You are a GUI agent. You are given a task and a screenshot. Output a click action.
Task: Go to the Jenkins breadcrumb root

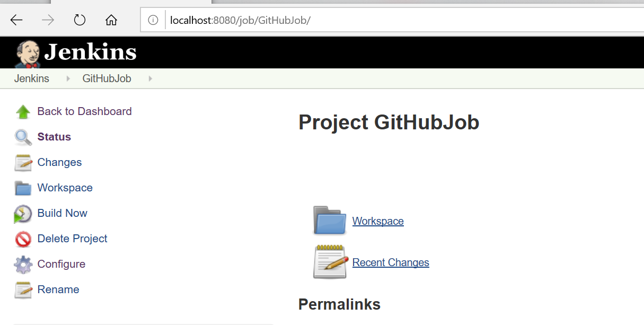pyautogui.click(x=32, y=79)
